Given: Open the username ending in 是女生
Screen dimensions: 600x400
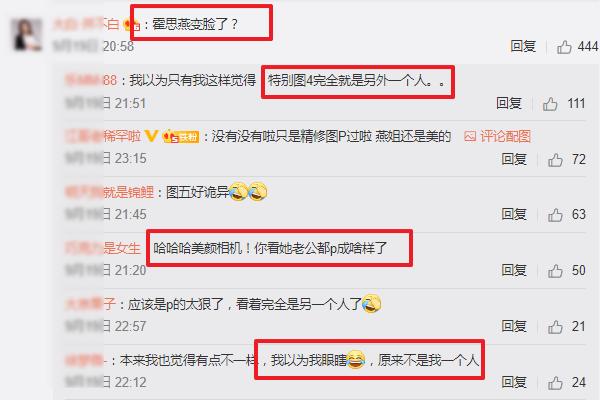Looking at the screenshot, I should pos(103,248).
